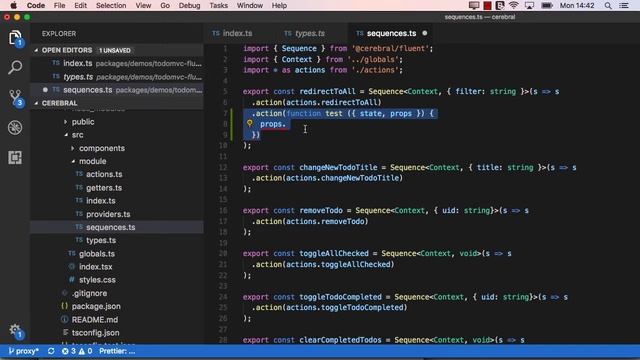This screenshot has width=640, height=360.
Task: Open tsconfig.json file
Action: 95,333
